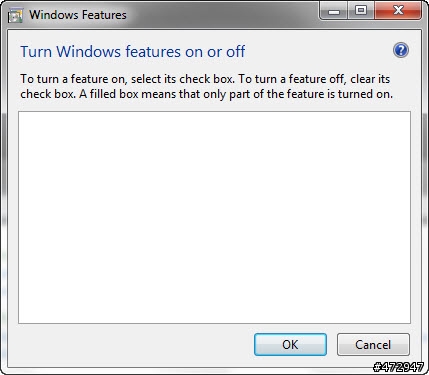Click the "Windows Features" title bar text

(78, 15)
